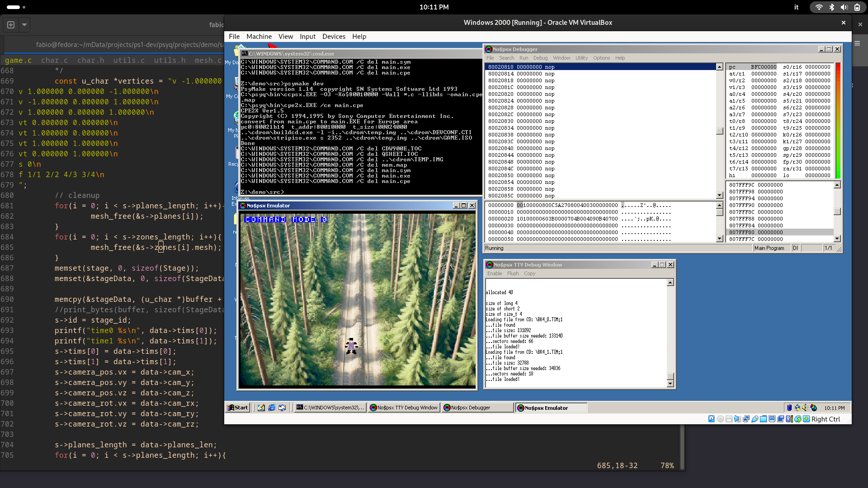Click the Windows 2000 Start button
Image resolution: width=868 pixels, height=488 pixels.
coord(237,408)
